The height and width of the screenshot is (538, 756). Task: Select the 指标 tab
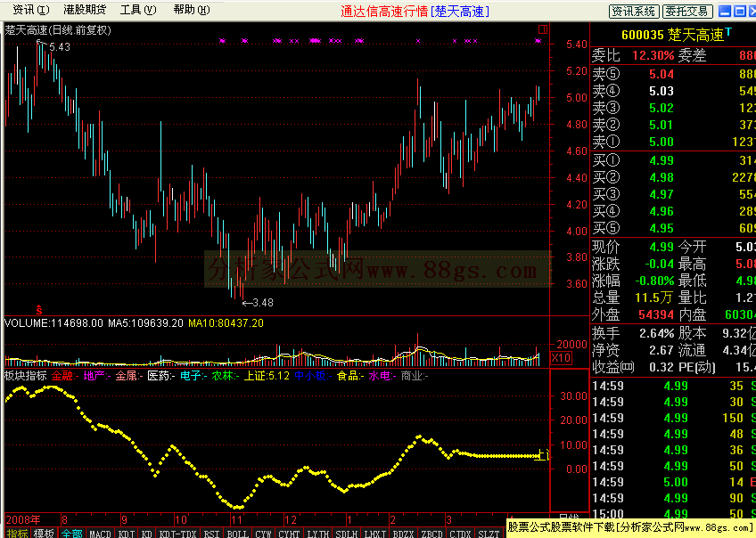(x=18, y=534)
